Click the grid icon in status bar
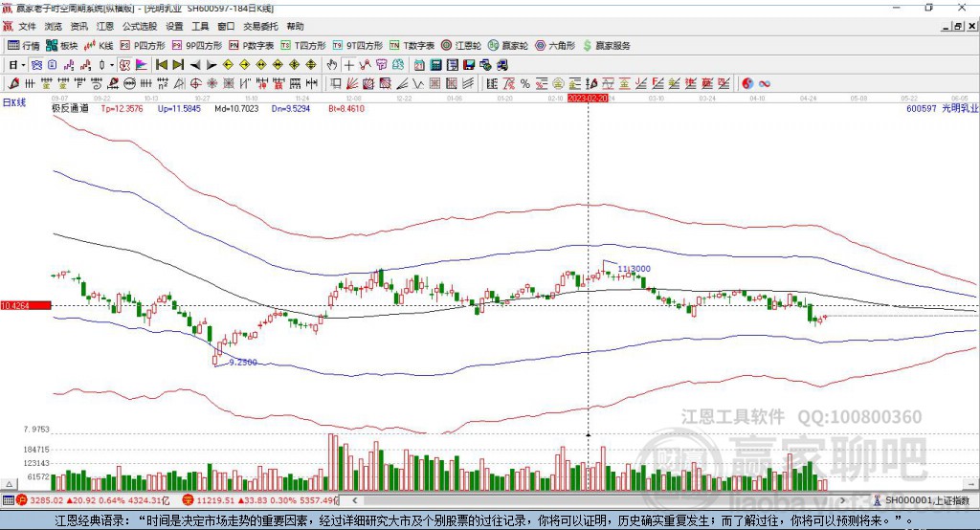This screenshot has width=980, height=530. tap(8, 500)
